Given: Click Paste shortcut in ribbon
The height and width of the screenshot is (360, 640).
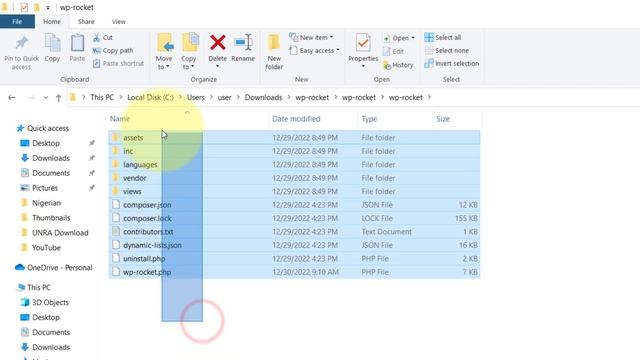Looking at the screenshot, I should pos(118,63).
